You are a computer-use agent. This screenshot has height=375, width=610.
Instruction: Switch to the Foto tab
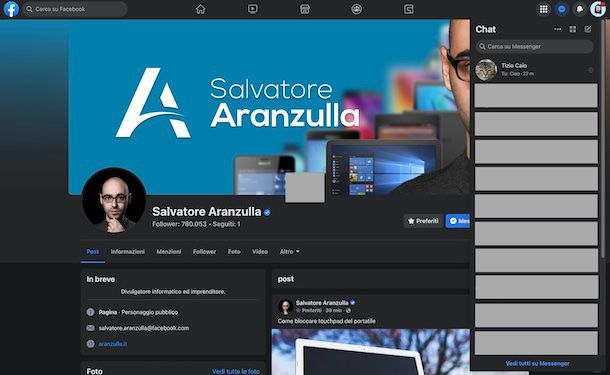point(234,252)
